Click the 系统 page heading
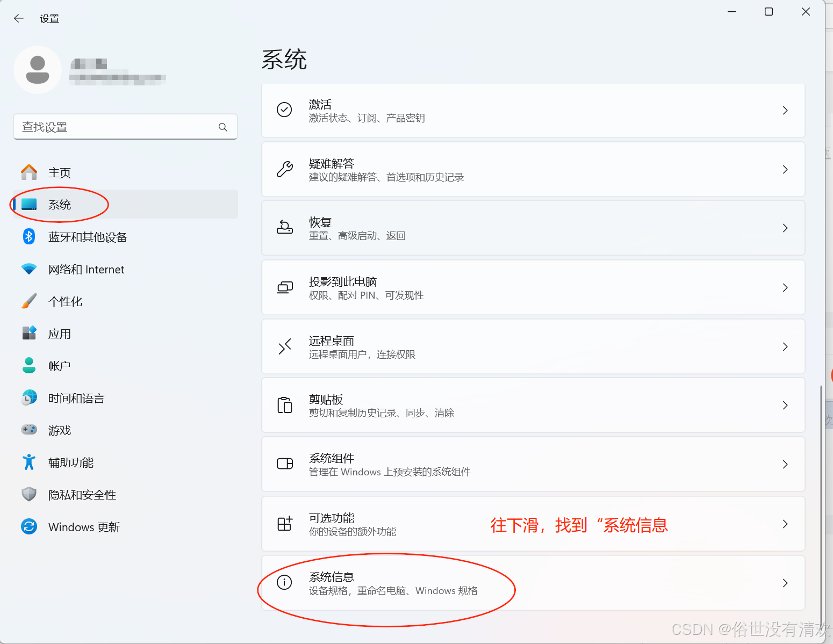The width and height of the screenshot is (833, 644). click(x=284, y=59)
